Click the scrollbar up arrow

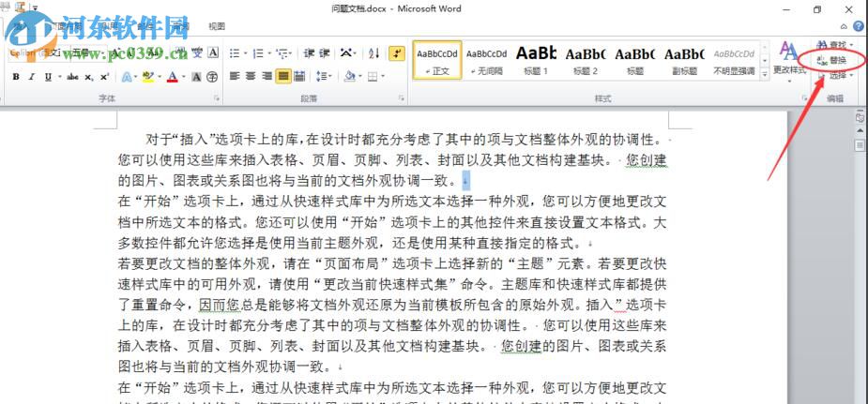(x=860, y=130)
